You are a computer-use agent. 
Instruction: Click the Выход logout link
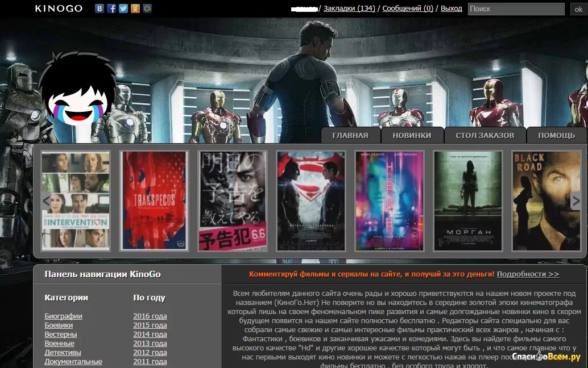[x=451, y=9]
